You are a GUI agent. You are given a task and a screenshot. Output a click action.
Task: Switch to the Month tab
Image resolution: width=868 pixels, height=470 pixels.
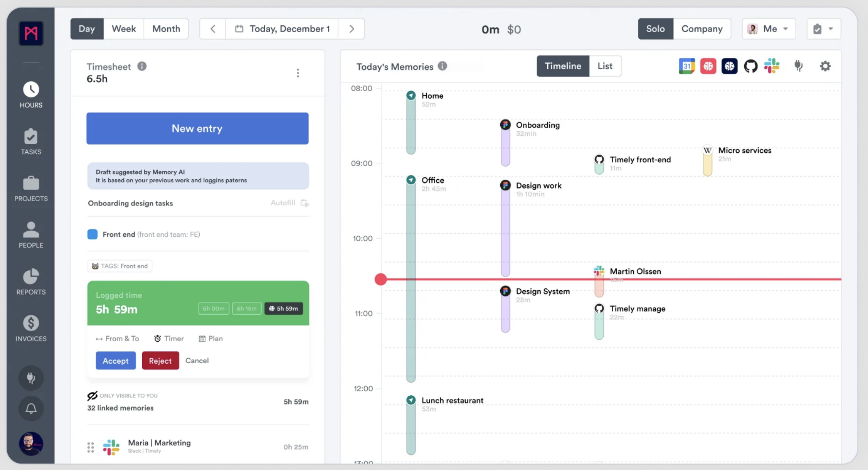point(166,29)
